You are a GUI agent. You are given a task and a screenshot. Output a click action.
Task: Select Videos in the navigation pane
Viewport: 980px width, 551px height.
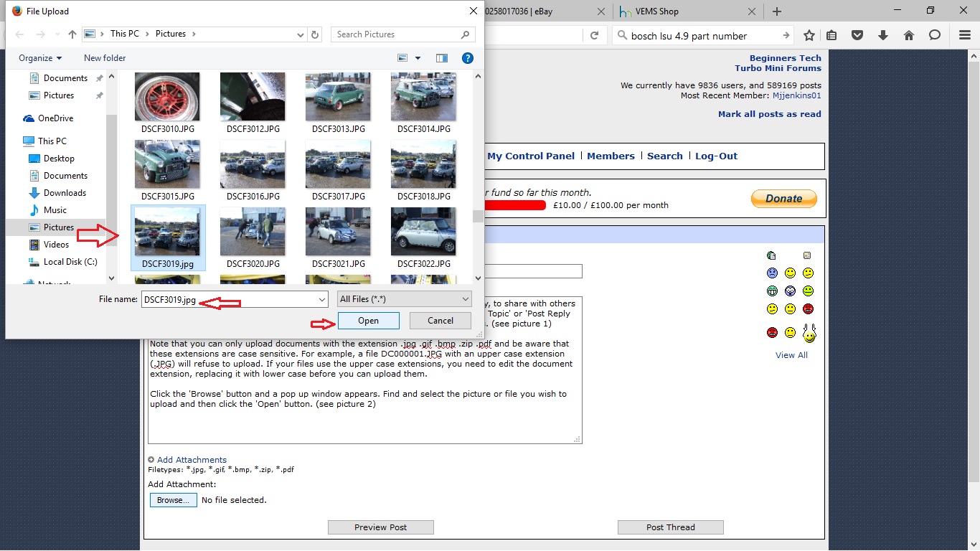point(57,245)
